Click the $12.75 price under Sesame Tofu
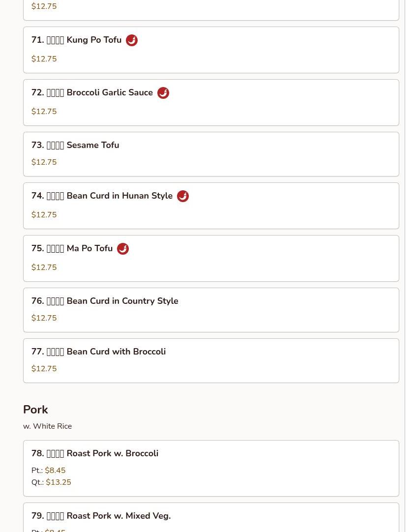The height and width of the screenshot is (532, 415). click(x=44, y=162)
